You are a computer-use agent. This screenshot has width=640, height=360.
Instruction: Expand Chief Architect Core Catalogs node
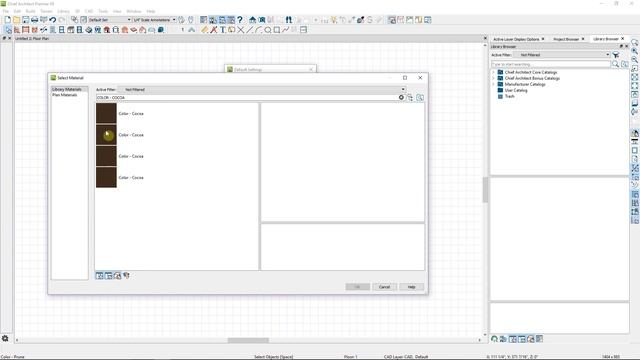point(493,72)
